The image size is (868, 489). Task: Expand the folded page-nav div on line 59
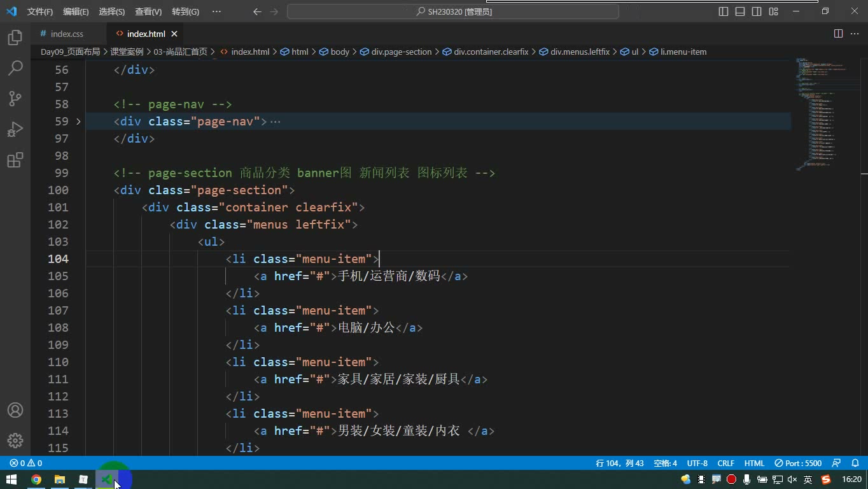point(78,121)
